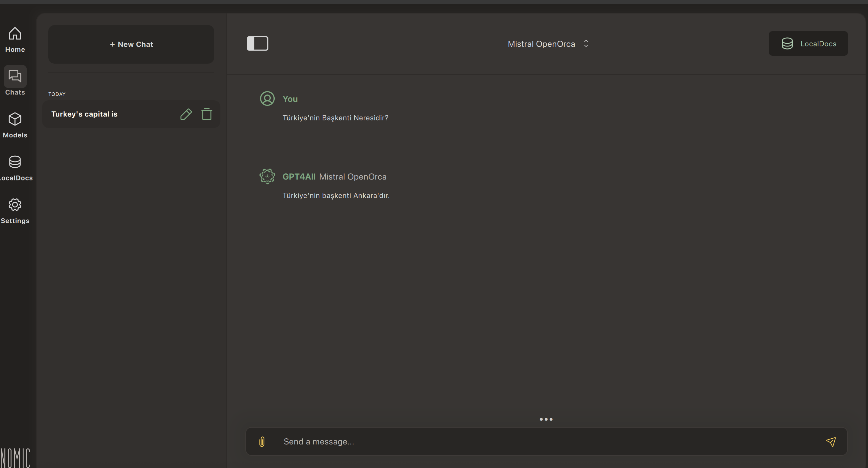Start a New Chat
Image resolution: width=868 pixels, height=468 pixels.
[x=131, y=44]
